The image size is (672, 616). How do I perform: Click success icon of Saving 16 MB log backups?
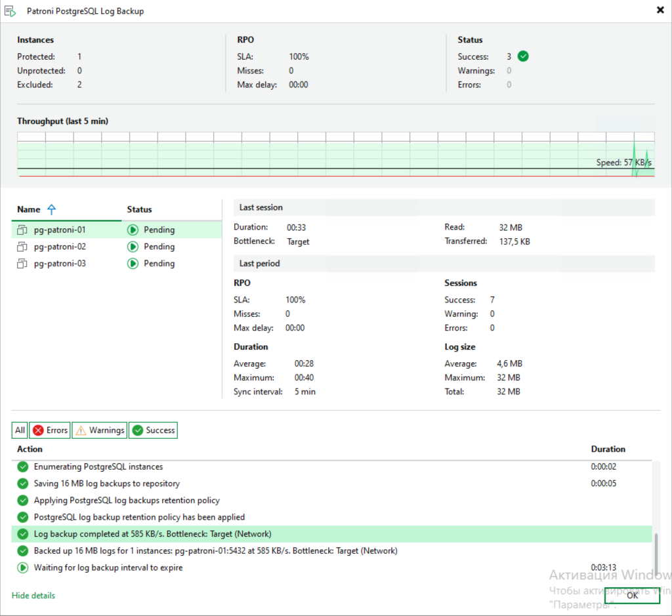click(23, 483)
